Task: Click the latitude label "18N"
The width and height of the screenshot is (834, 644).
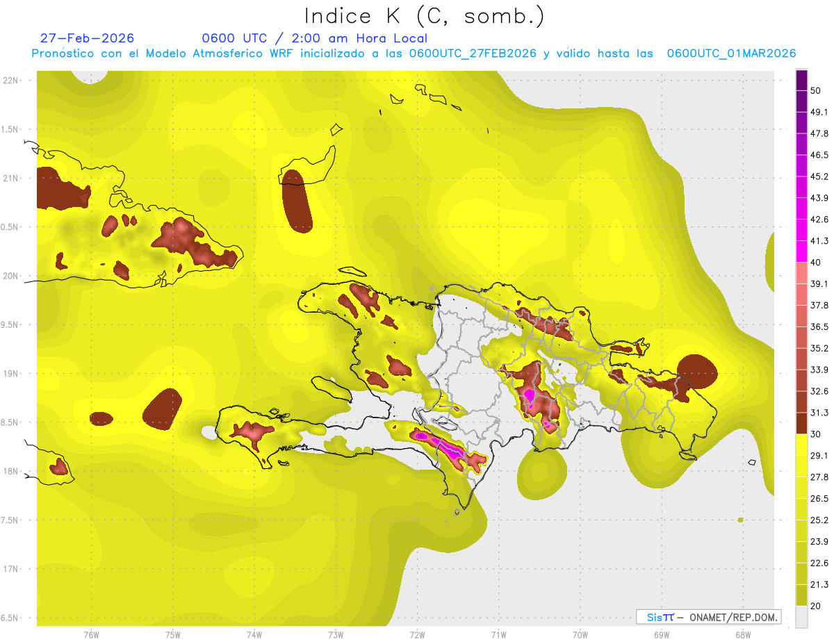Action: (x=11, y=471)
